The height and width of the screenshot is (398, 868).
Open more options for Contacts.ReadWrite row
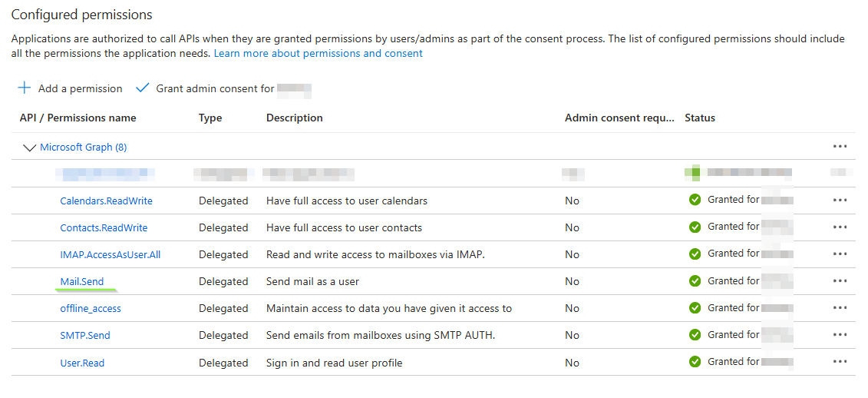pyautogui.click(x=840, y=227)
